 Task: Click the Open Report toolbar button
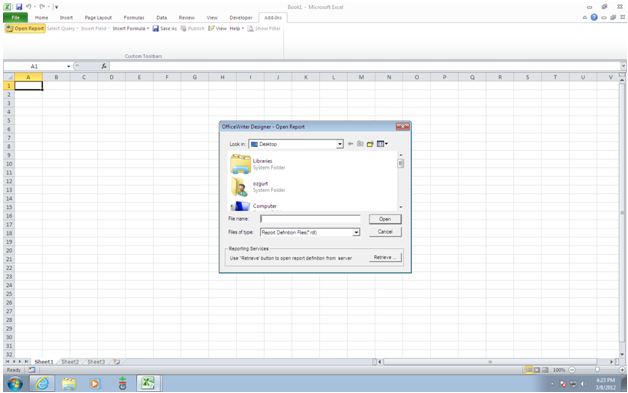(25, 28)
